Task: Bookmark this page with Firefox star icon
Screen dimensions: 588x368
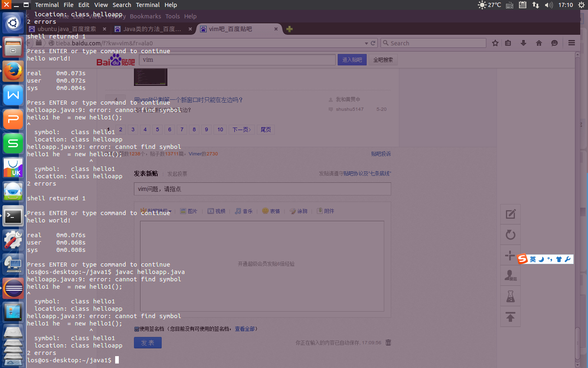Action: pyautogui.click(x=495, y=43)
